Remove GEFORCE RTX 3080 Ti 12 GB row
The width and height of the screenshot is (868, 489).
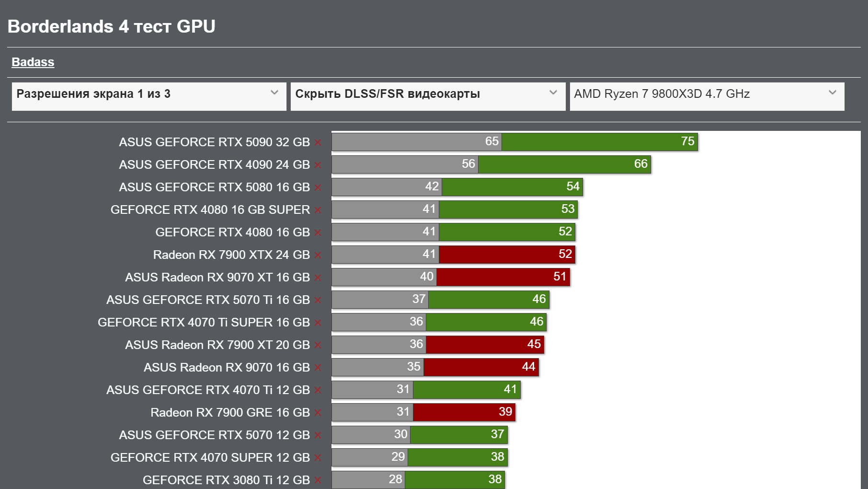(318, 480)
